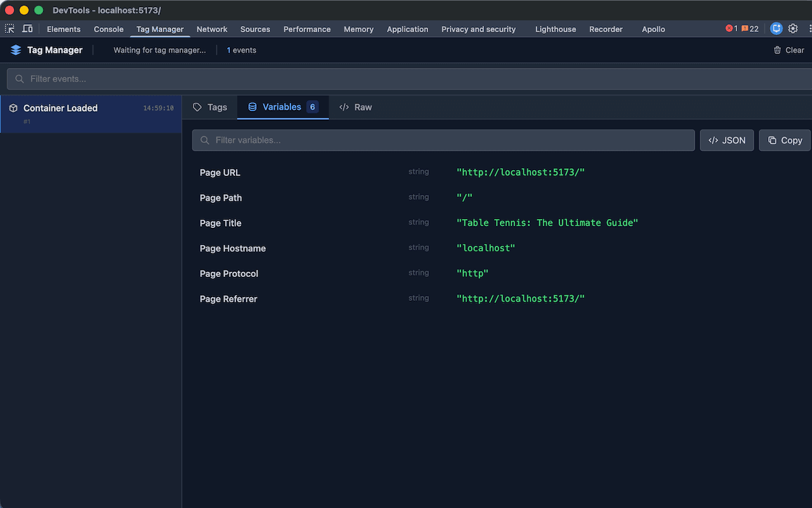Screen dimensions: 812x508
Task: Open the Lighthouse panel
Action: (556, 29)
